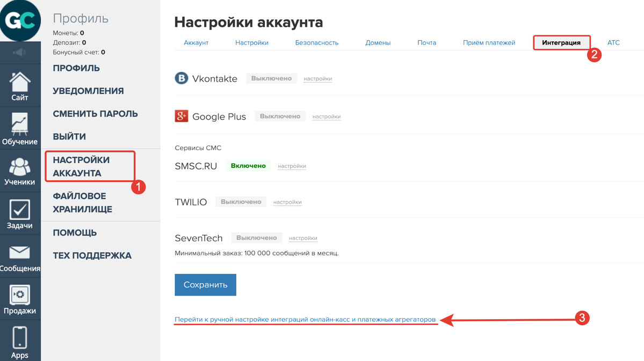The image size is (644, 361).
Task: Expand TWILIO настройки link
Action: (x=287, y=202)
